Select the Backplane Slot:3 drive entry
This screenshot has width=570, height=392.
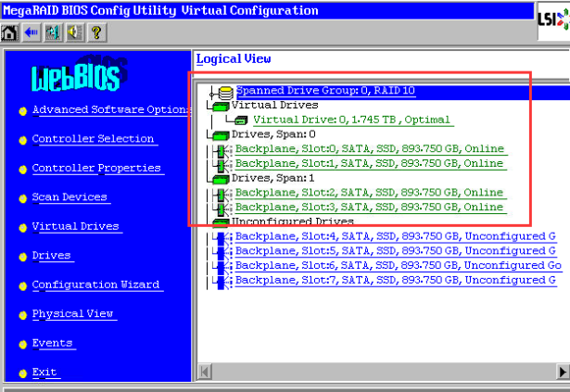tap(369, 208)
